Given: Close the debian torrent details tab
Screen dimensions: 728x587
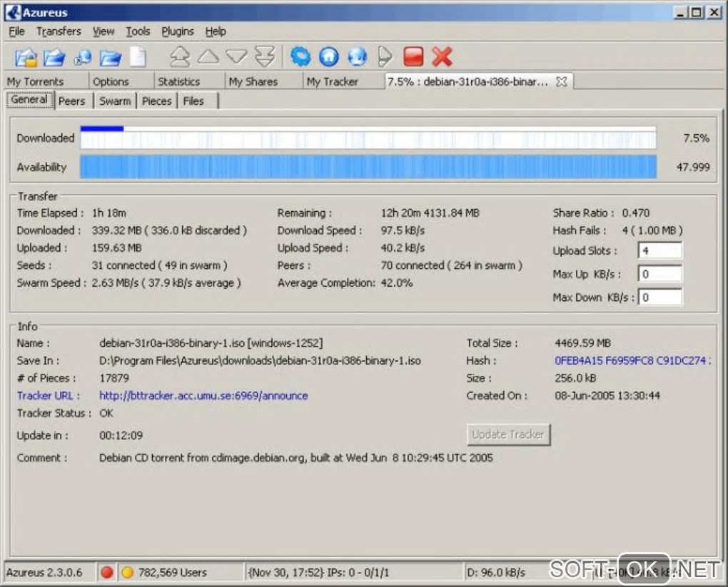Looking at the screenshot, I should 561,81.
